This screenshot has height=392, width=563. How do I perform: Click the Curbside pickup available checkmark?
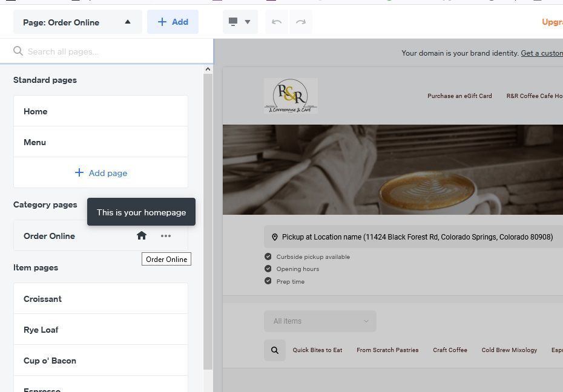coord(268,256)
